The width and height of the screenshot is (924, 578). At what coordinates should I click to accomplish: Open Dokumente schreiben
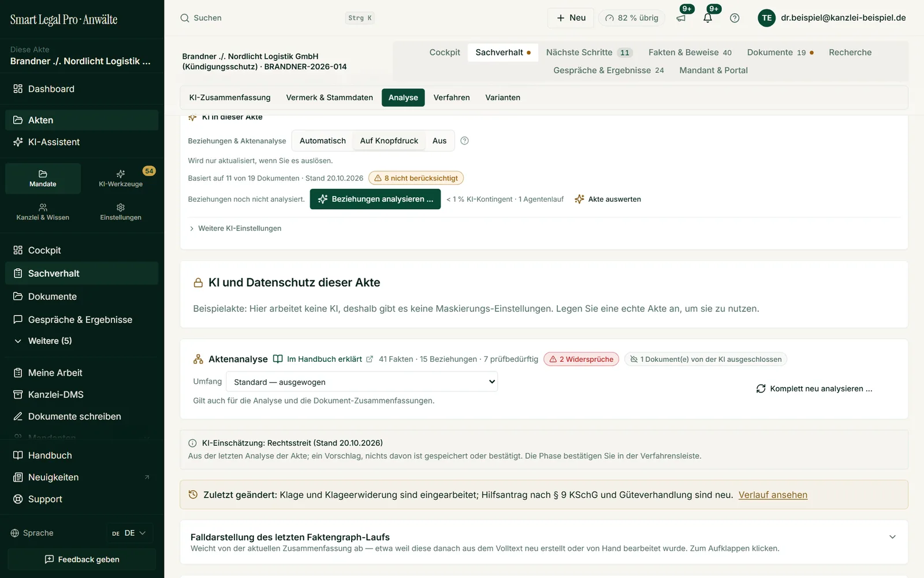coord(81,417)
